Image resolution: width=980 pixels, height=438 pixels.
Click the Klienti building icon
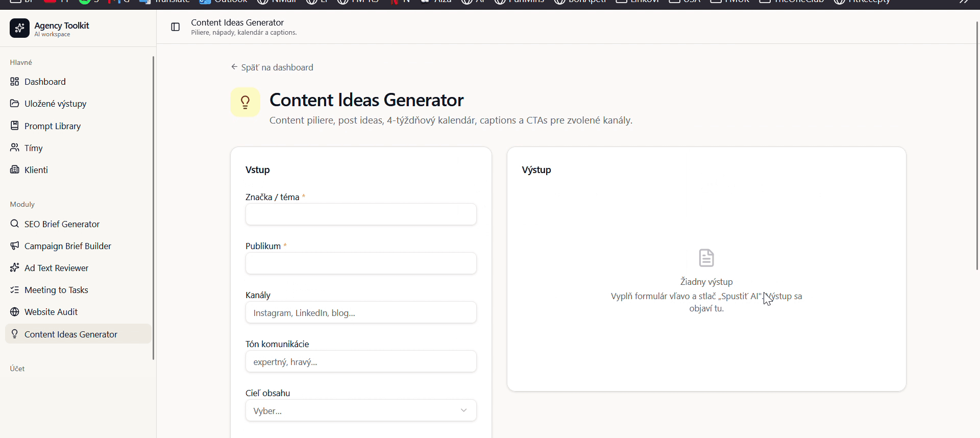(15, 170)
